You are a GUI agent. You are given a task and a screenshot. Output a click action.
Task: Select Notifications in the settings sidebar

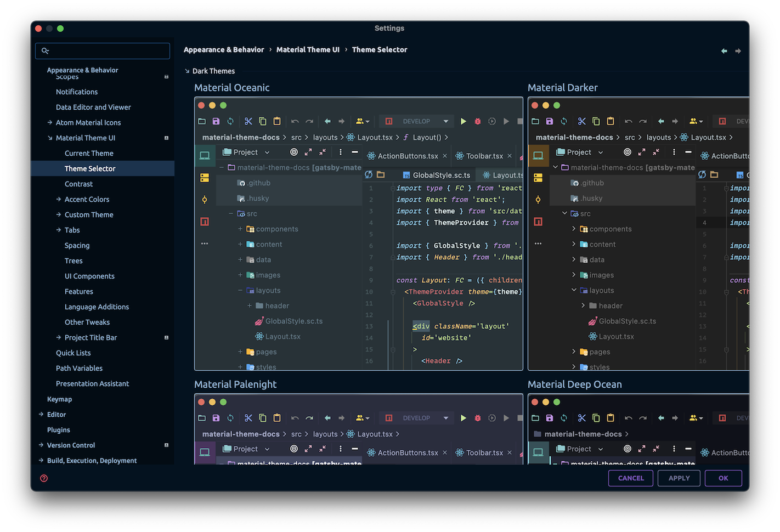click(x=76, y=92)
